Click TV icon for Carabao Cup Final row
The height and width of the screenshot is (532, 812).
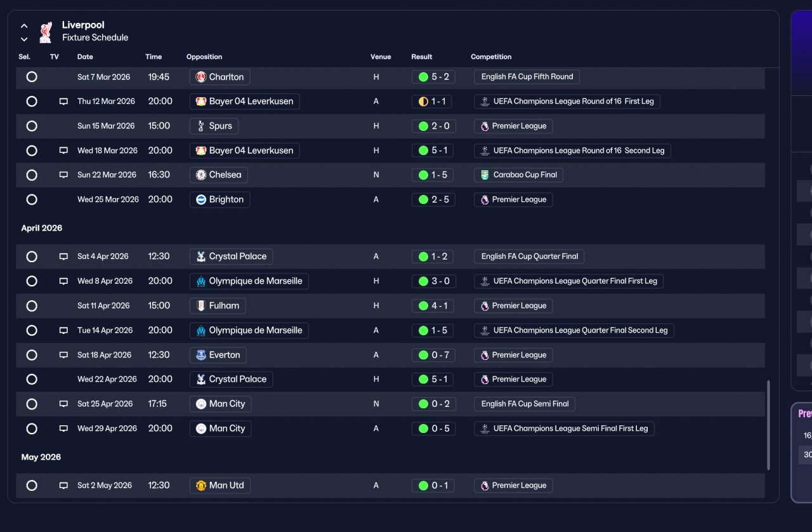(63, 175)
